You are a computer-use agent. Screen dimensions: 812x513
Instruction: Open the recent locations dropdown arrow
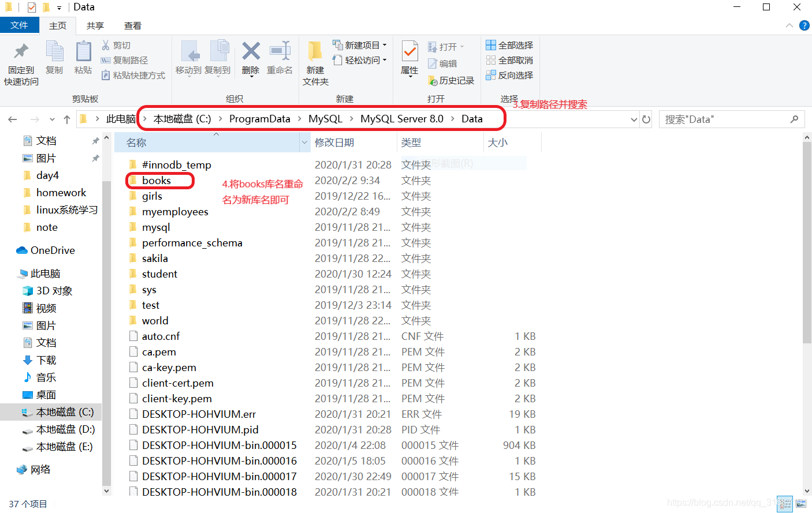[52, 119]
